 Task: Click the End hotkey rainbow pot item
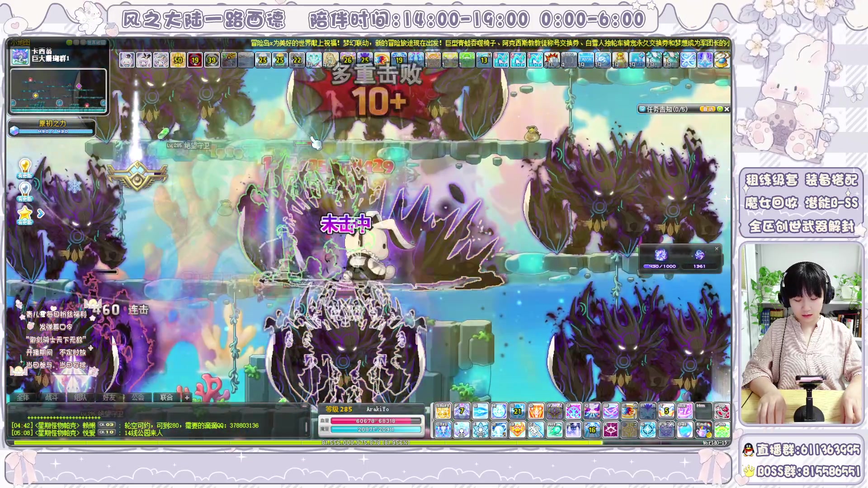tap(703, 430)
